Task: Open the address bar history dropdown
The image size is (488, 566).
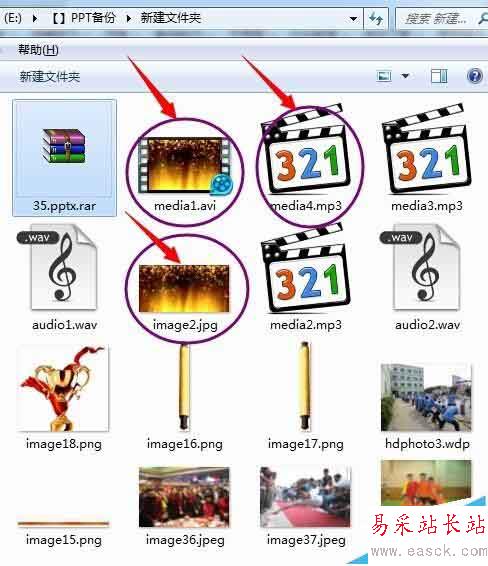Action: (354, 18)
